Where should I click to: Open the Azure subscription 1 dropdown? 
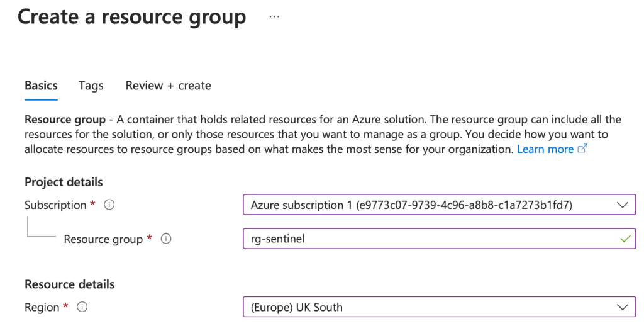[428, 205]
